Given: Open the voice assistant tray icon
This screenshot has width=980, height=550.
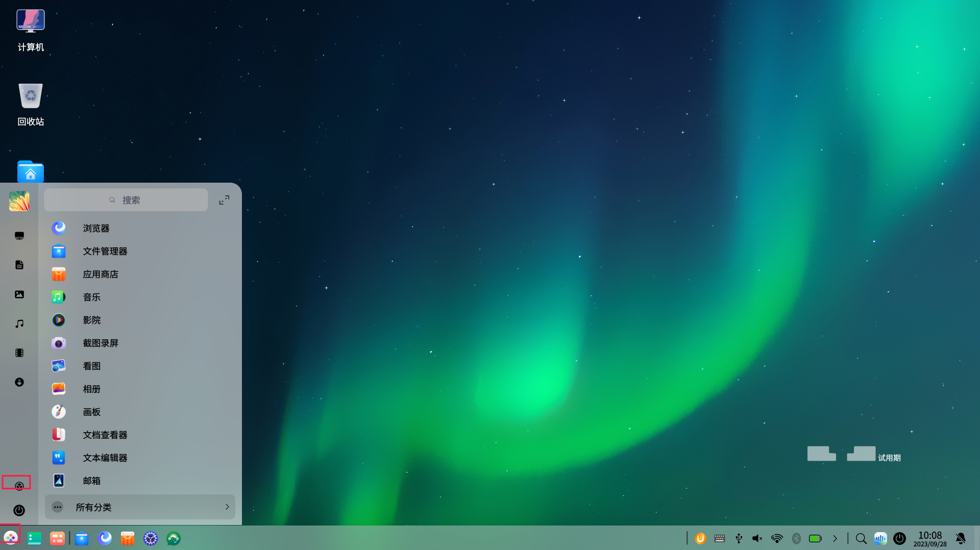Looking at the screenshot, I should [880, 538].
